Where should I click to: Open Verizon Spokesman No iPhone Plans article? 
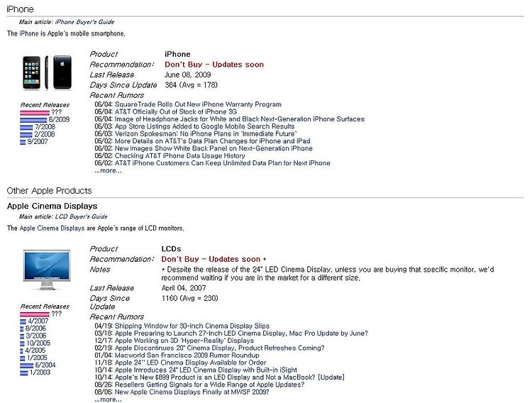(206, 134)
